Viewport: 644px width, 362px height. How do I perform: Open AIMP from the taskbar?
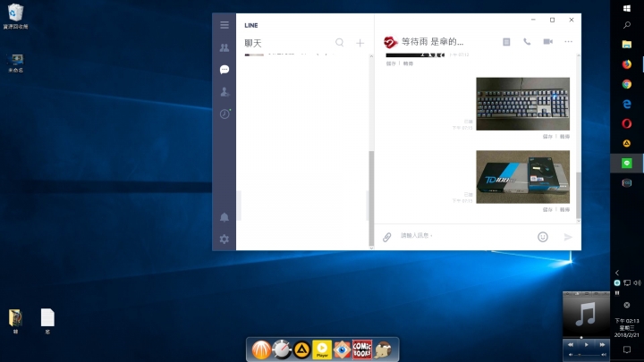click(627, 143)
